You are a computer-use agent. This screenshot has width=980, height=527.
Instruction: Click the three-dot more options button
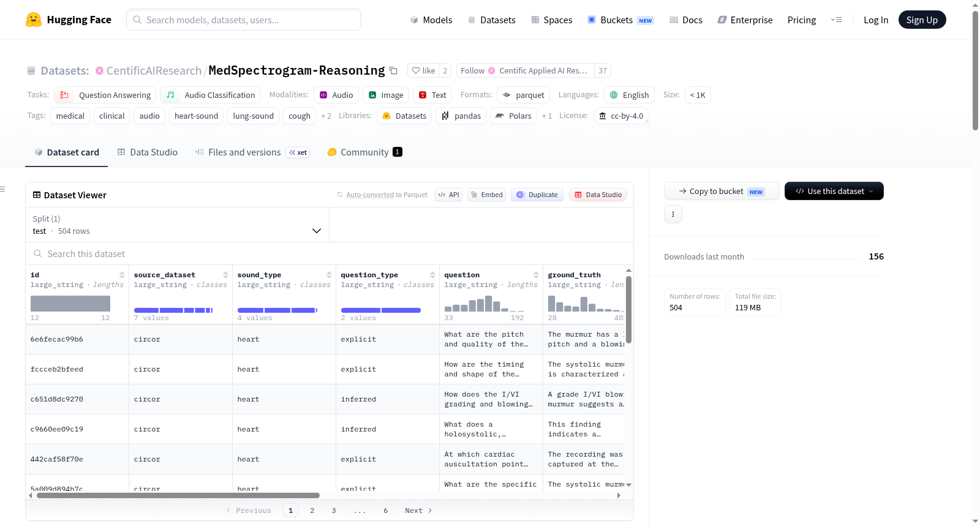pyautogui.click(x=673, y=214)
